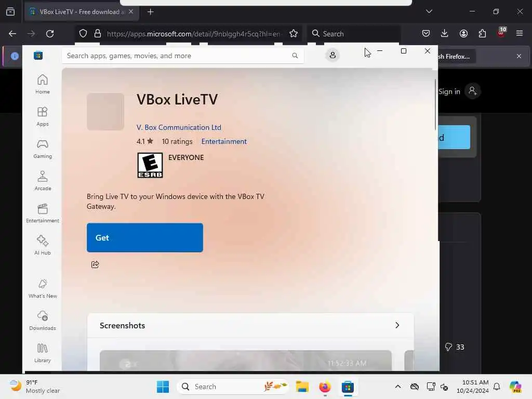
Task: Open Downloads in Store sidebar
Action: pyautogui.click(x=43, y=321)
